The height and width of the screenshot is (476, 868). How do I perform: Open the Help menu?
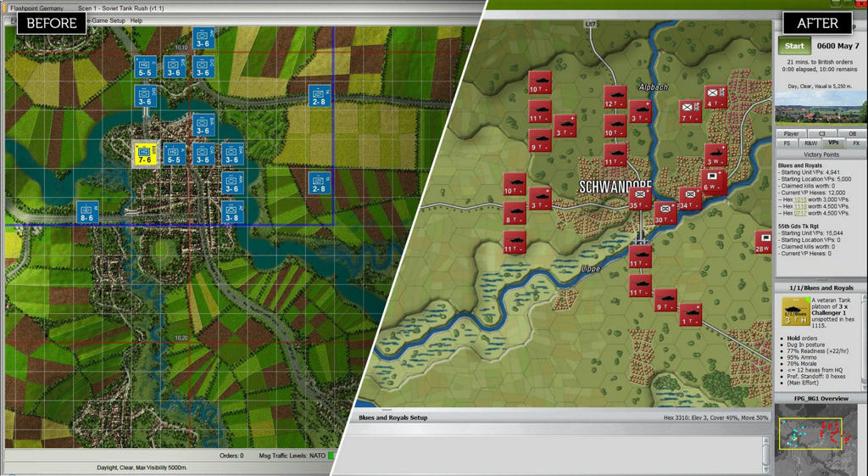click(136, 20)
